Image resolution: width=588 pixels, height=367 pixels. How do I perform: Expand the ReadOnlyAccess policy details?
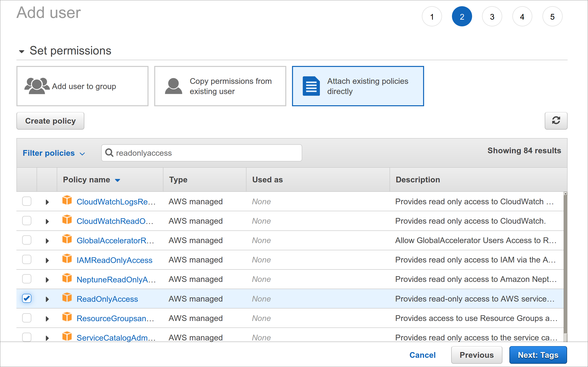pyautogui.click(x=47, y=299)
